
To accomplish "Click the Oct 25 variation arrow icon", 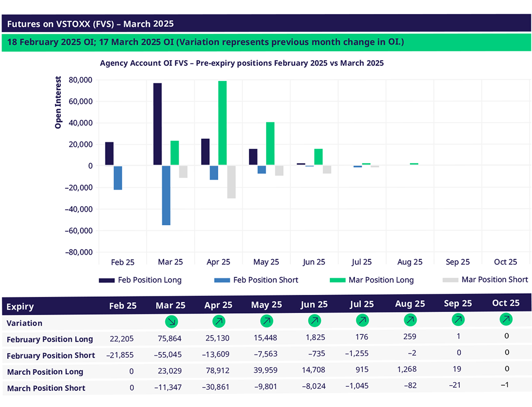I will point(506,318).
